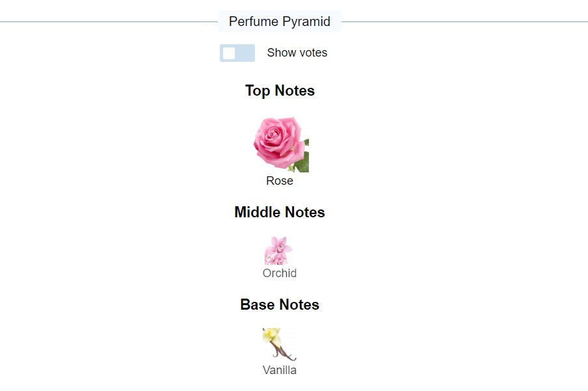
Task: Click the Orchid label text
Action: [x=280, y=273]
